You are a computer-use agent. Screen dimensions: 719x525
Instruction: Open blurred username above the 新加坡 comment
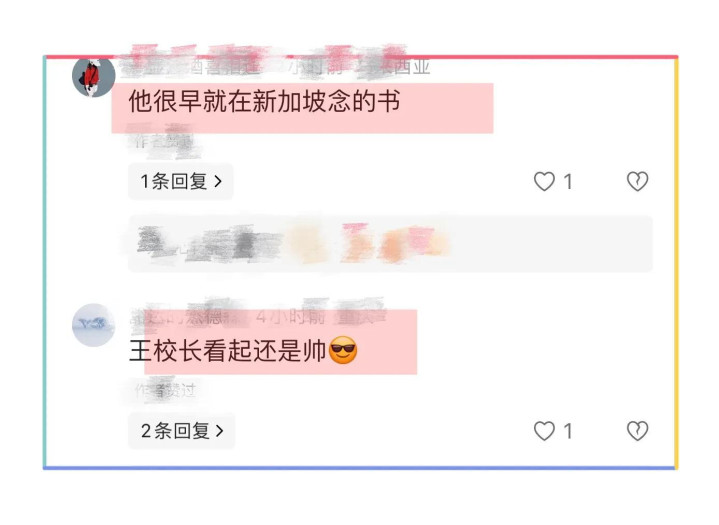coord(192,67)
